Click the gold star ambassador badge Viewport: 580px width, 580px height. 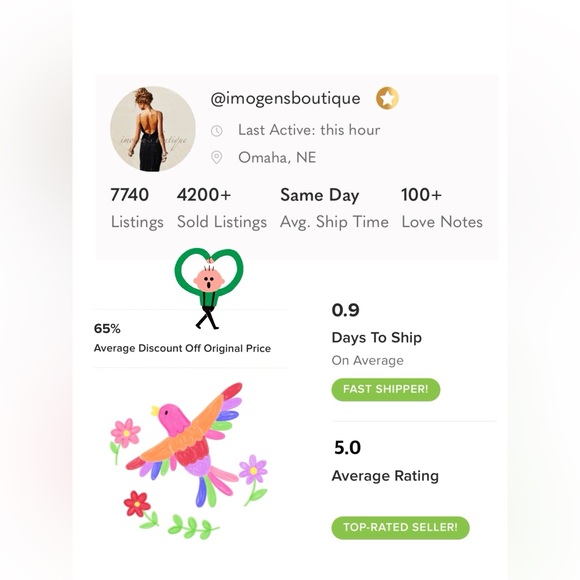tap(387, 98)
